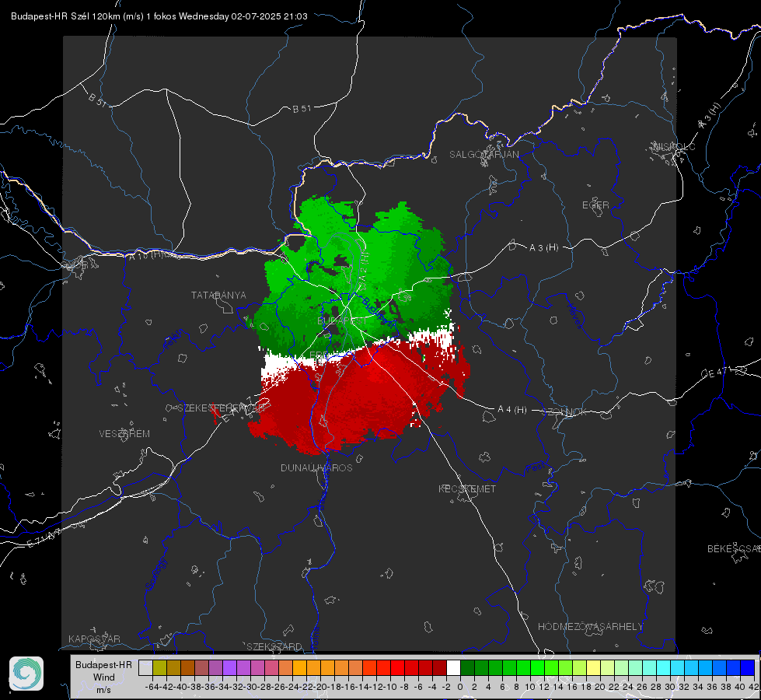Click the BUDAPEST city label
Viewport: 761px width, 700px height.
click(x=342, y=320)
